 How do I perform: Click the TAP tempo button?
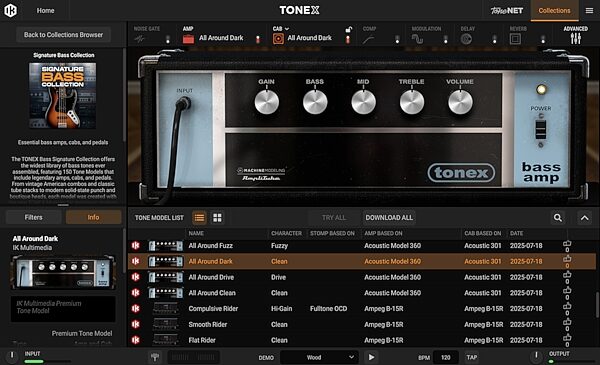click(471, 357)
